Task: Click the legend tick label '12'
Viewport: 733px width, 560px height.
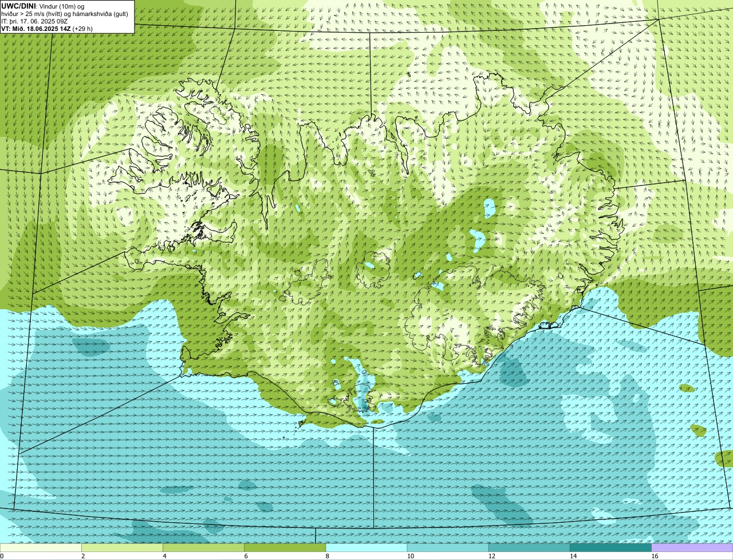Action: coord(492,556)
